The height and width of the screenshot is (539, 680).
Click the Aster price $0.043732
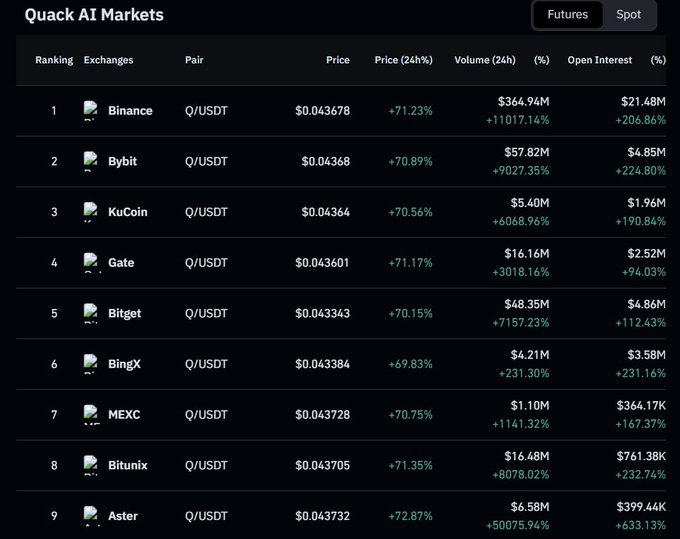tap(322, 516)
